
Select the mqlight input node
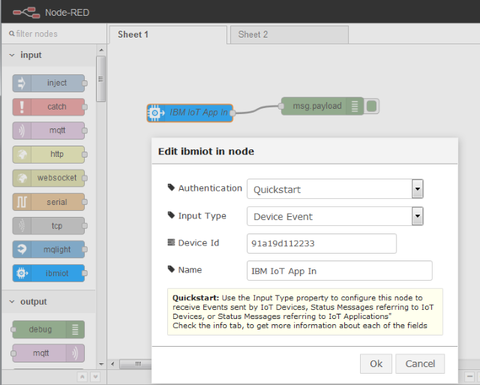49,249
